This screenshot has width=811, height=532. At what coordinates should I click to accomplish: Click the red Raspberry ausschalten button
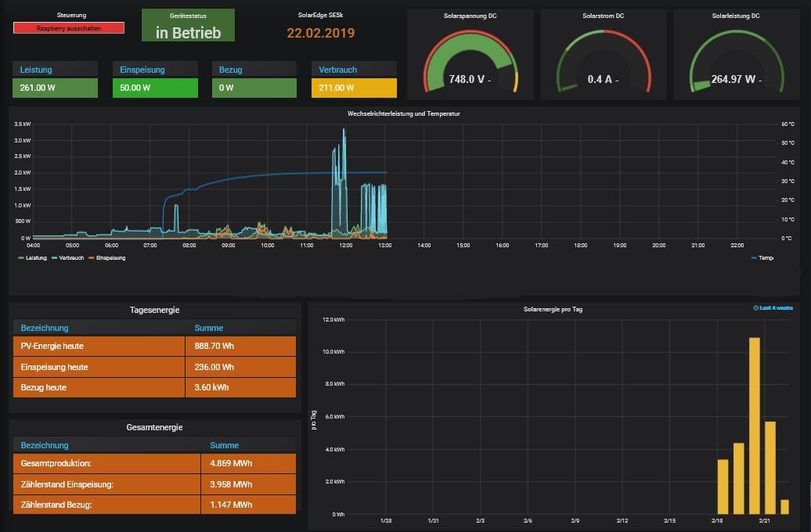[69, 27]
